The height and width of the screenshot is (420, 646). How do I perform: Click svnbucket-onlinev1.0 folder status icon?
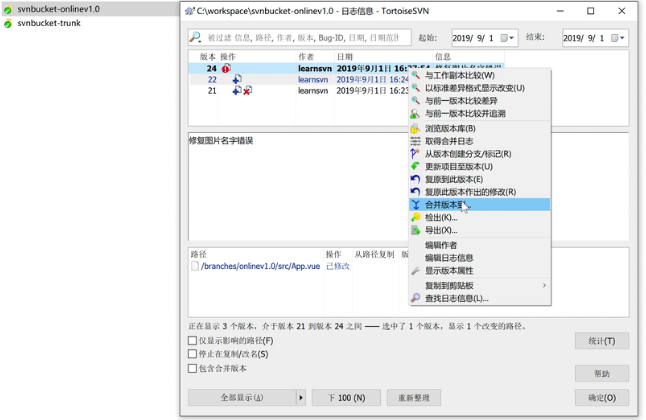point(8,9)
